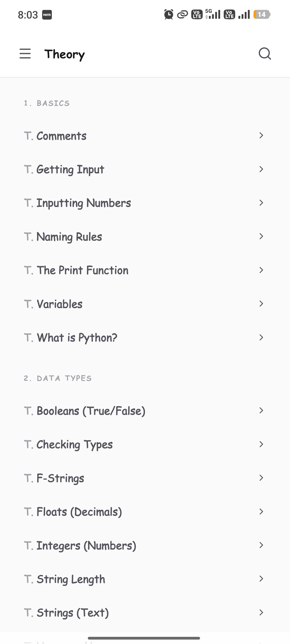Image resolution: width=290 pixels, height=644 pixels.
Task: Tap the Paytm notification icon
Action: pyautogui.click(x=47, y=15)
